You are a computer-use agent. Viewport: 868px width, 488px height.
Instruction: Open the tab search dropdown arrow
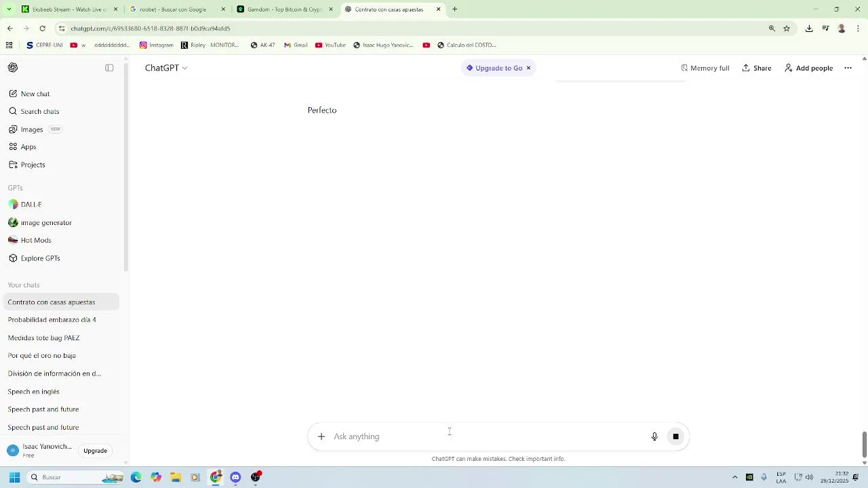(x=8, y=9)
